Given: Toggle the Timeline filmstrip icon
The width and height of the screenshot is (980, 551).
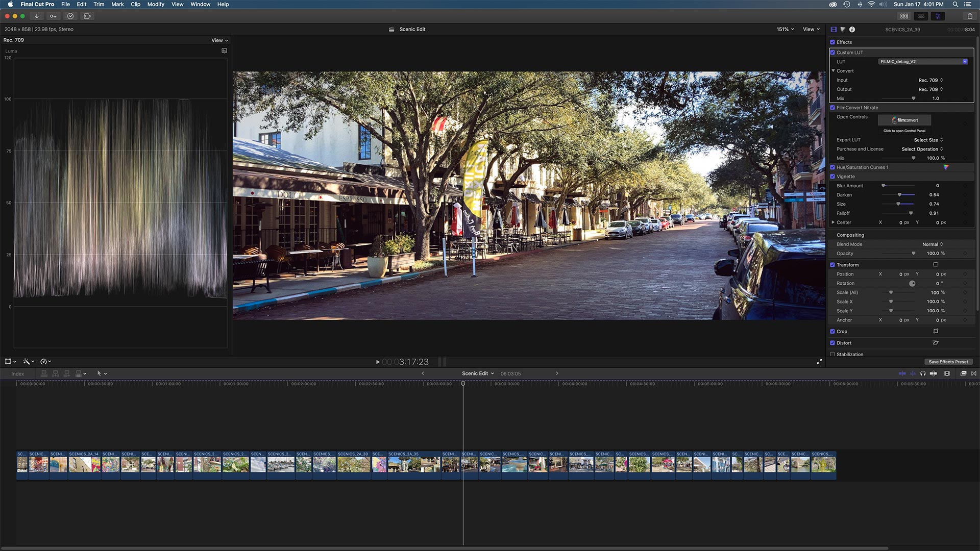Looking at the screenshot, I should tap(921, 16).
